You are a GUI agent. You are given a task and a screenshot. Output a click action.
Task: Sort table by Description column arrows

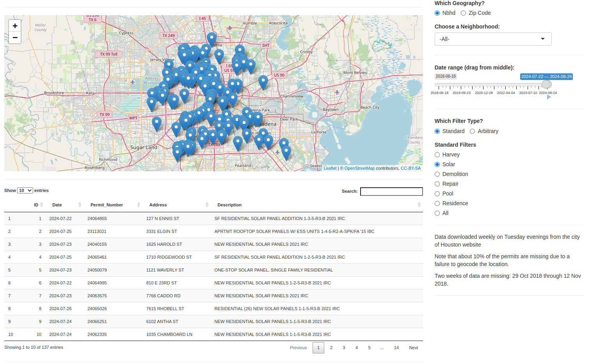click(419, 205)
